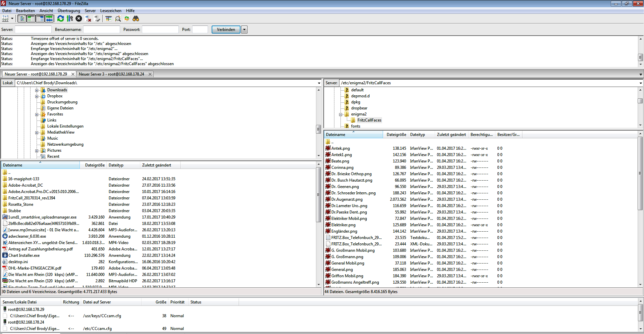Collapse the enigma2 remote tree node
This screenshot has width=644, height=334.
pos(340,114)
